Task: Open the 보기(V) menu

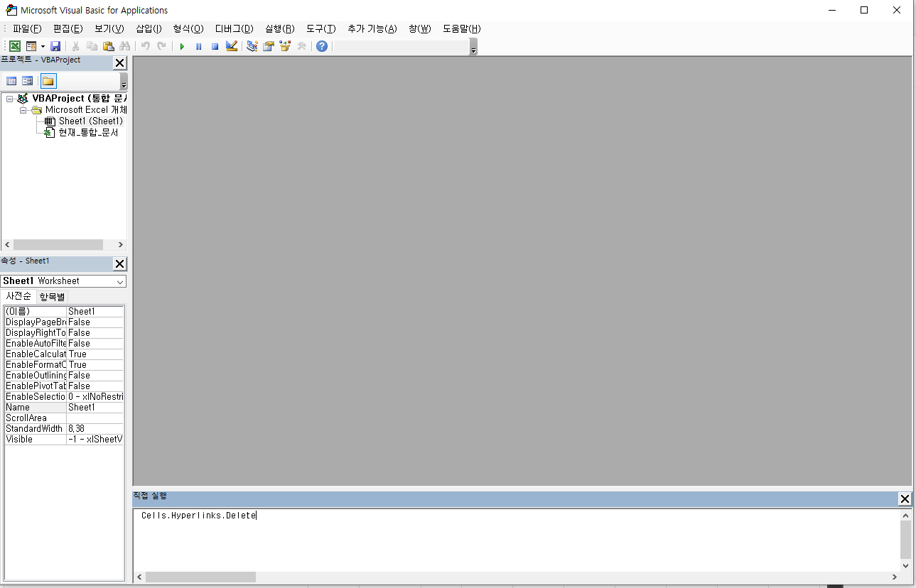Action: [x=109, y=28]
